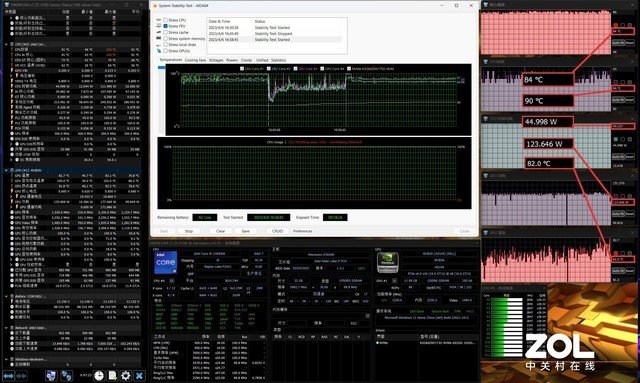
Task: Click the collapse arrows icon in HWiNFO toolbar
Action: coord(21,376)
